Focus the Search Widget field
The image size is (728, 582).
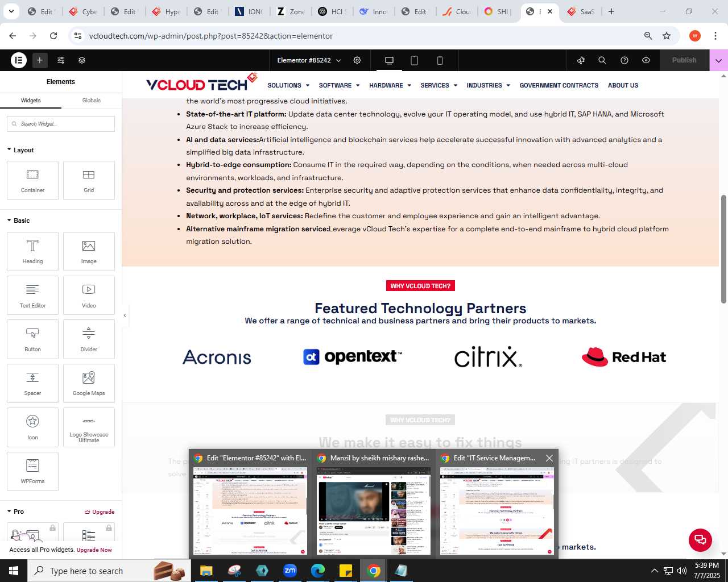click(61, 124)
